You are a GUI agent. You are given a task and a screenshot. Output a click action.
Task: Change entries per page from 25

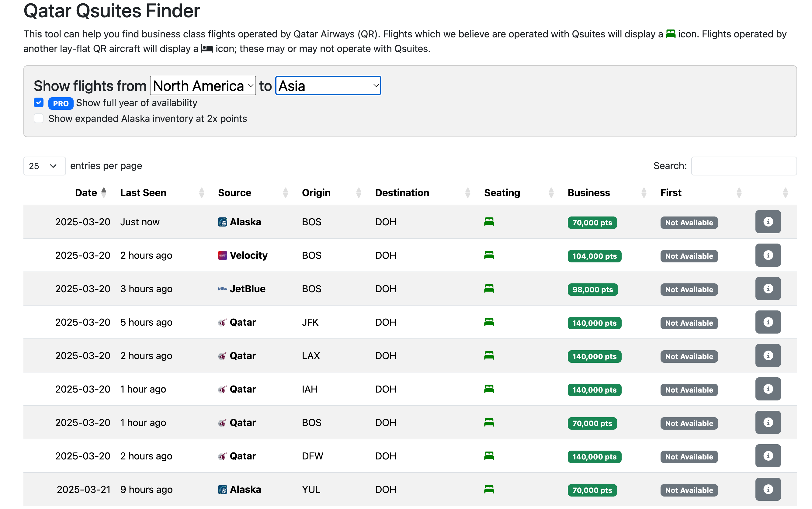pyautogui.click(x=44, y=166)
